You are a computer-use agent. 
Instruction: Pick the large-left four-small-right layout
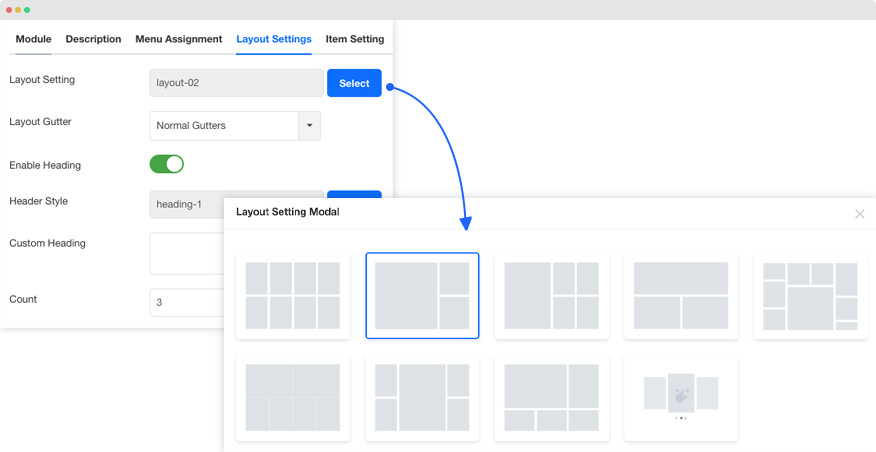coord(551,296)
